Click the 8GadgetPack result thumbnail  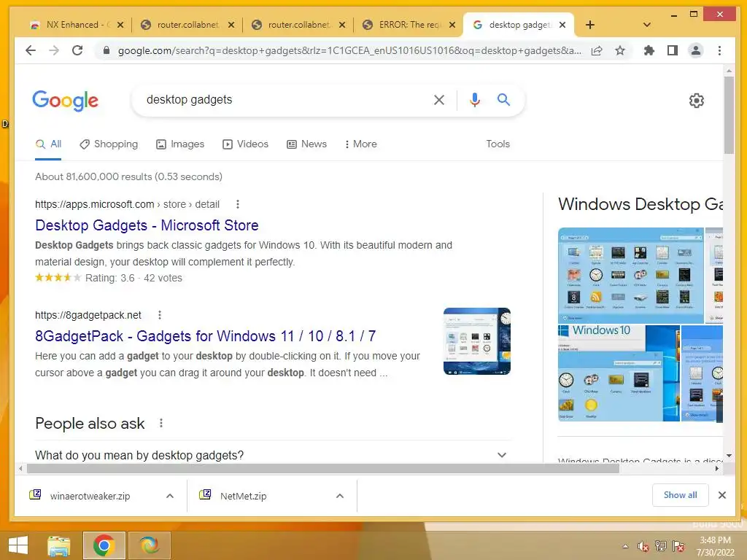tap(477, 341)
